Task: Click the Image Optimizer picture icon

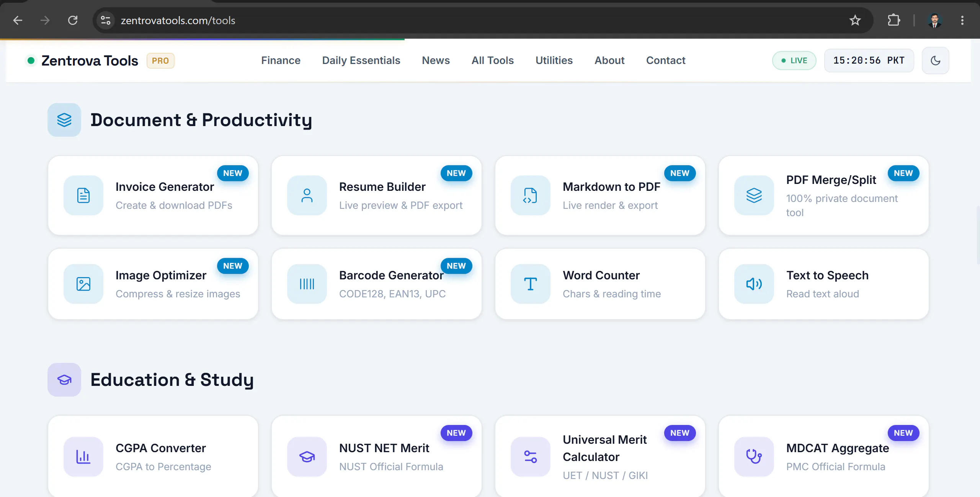Action: point(83,284)
